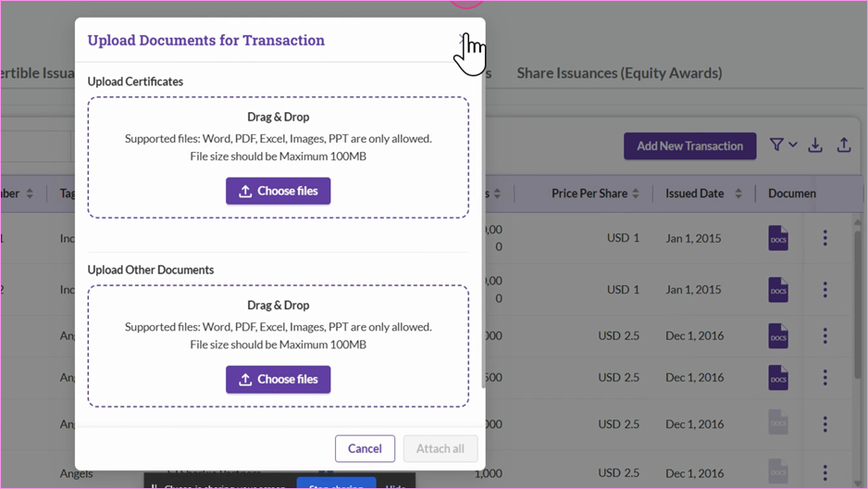Click the filter funnel icon
Screen dimensions: 868x489
(x=776, y=144)
